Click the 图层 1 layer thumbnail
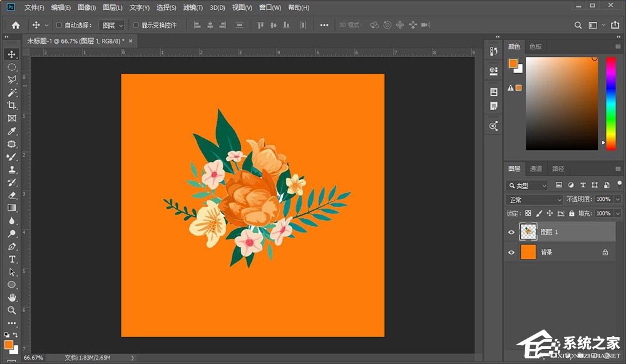626x364 pixels. click(529, 231)
